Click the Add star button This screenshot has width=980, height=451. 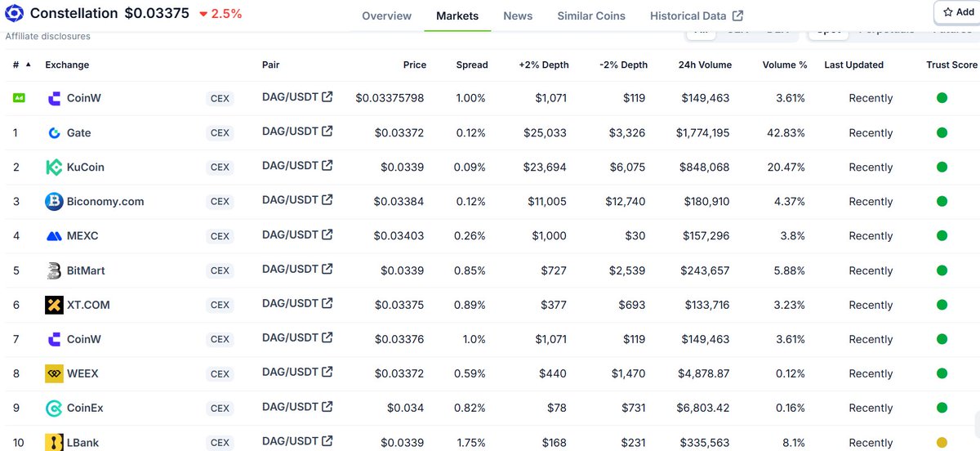pos(959,12)
